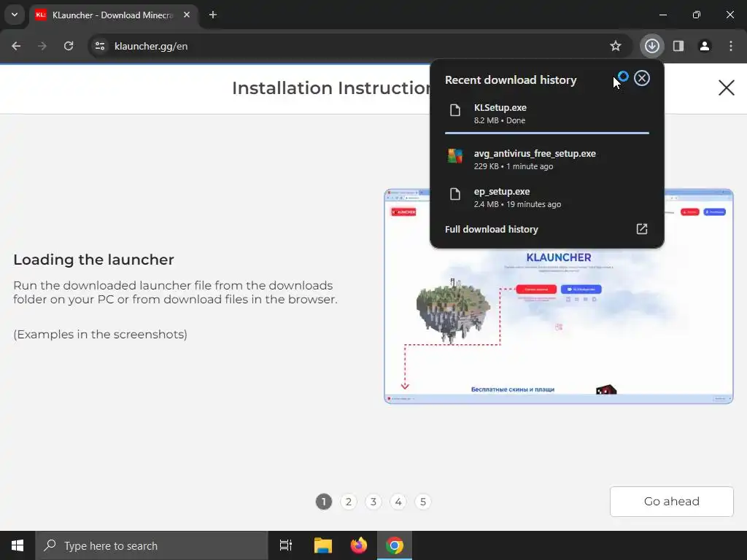The height and width of the screenshot is (560, 747).
Task: Open the tab search dropdown arrow
Action: [15, 15]
